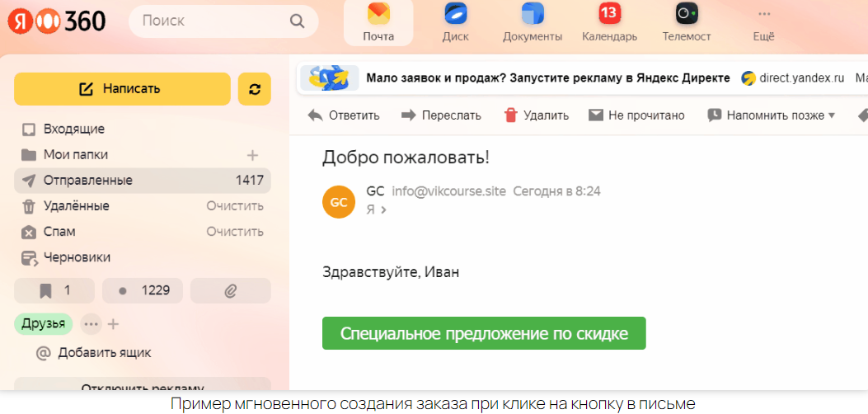Click the Отключить рекламу button
This screenshot has width=868, height=414.
pos(143,384)
